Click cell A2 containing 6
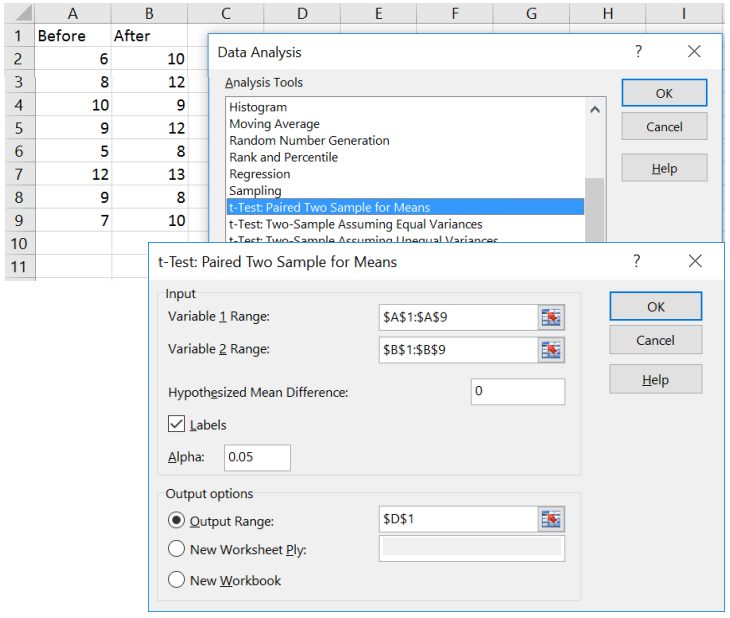730x618 pixels. click(x=73, y=59)
